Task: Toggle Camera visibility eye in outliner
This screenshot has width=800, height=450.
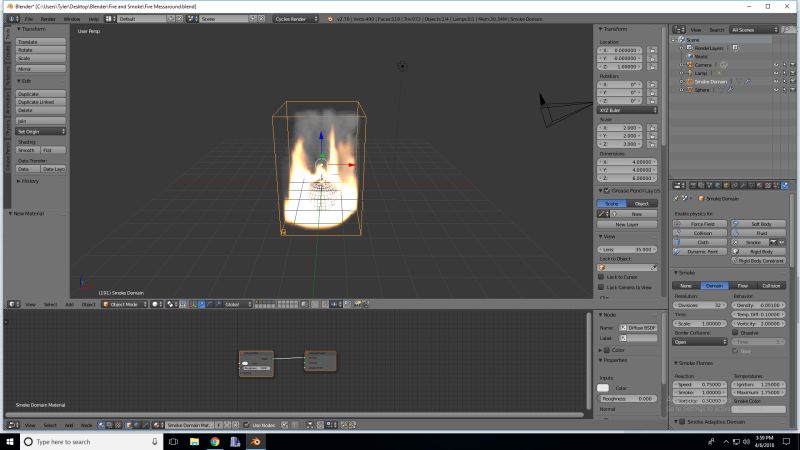Action: coord(776,65)
